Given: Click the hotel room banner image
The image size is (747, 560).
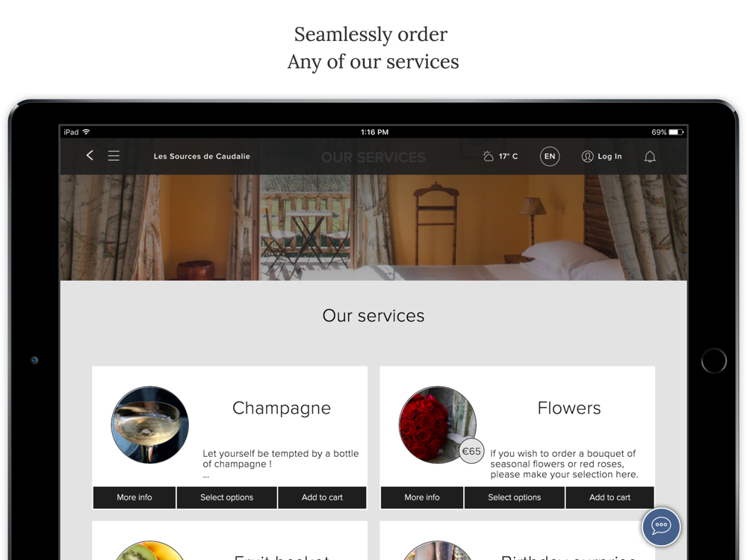Looking at the screenshot, I should 373,227.
